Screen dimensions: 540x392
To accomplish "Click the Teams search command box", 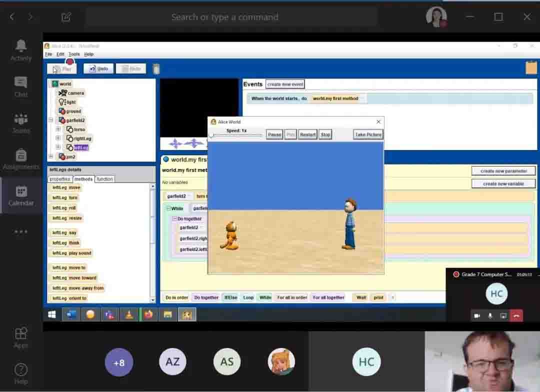I will tap(224, 17).
